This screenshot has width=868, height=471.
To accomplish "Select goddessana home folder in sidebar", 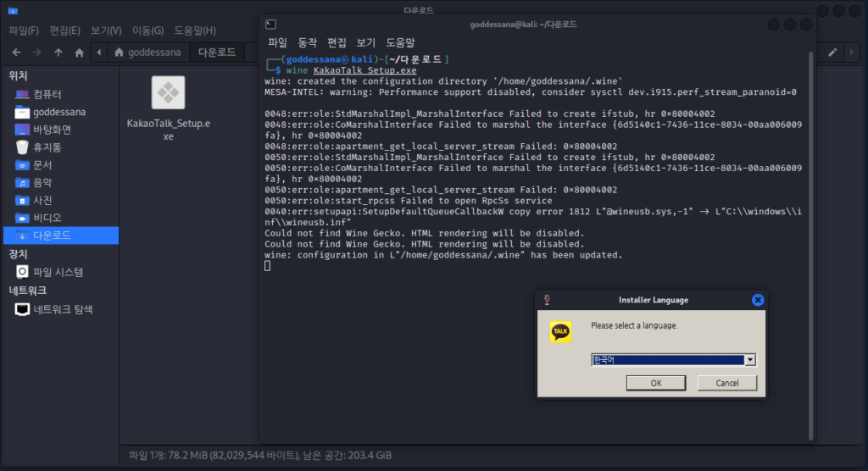I will (x=61, y=113).
